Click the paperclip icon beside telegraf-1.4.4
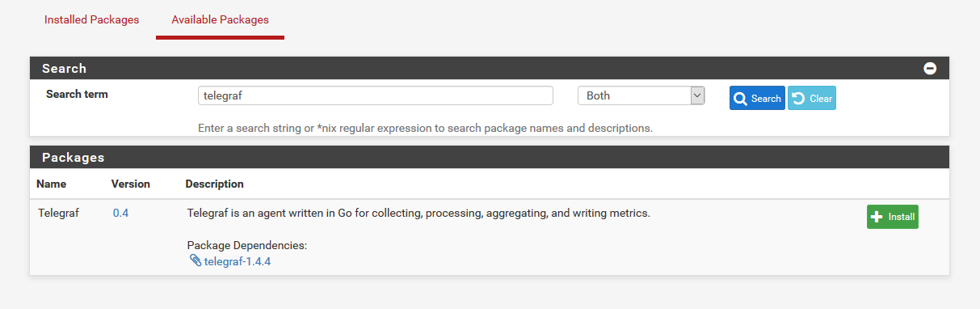Image resolution: width=980 pixels, height=309 pixels. [196, 260]
